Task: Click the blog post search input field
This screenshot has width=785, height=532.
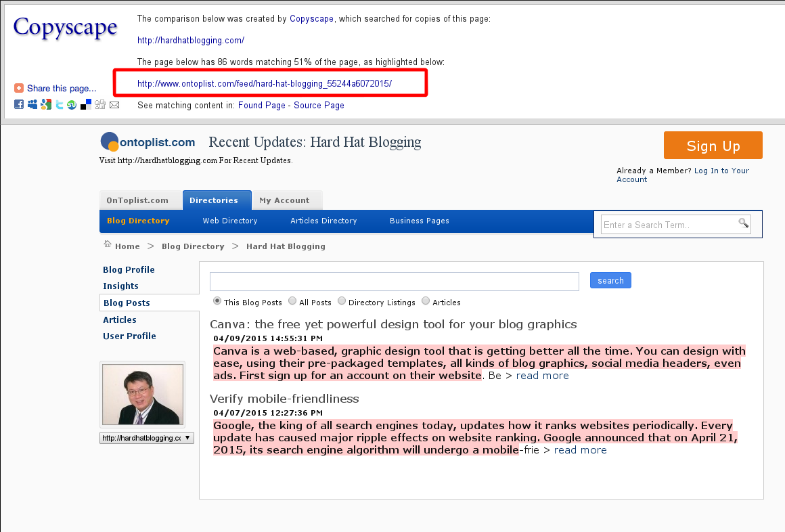Action: point(395,282)
